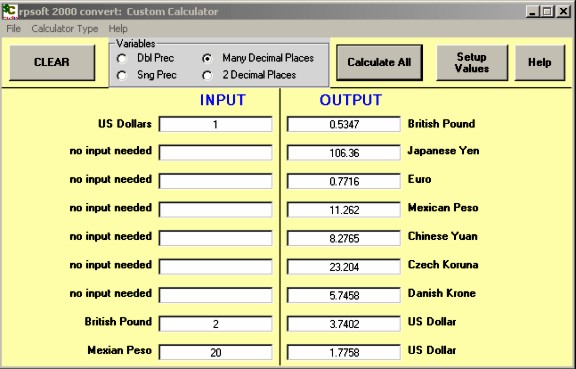Click the Czech Koruna output label
Image resolution: width=576 pixels, height=369 pixels.
coord(443,265)
